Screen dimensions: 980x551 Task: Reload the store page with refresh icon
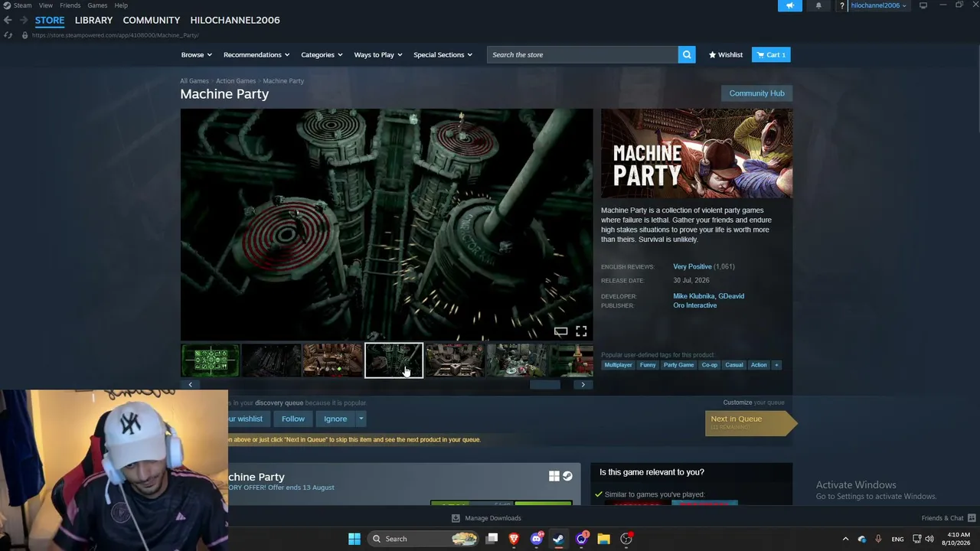pyautogui.click(x=8, y=35)
